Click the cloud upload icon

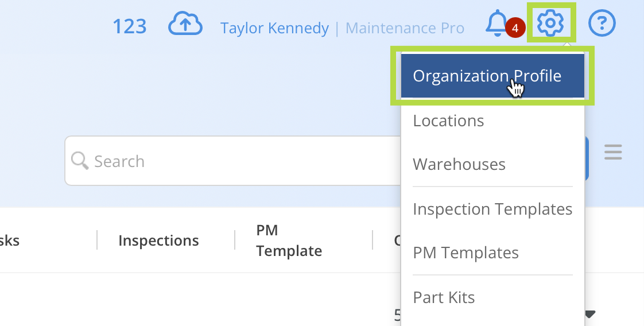click(x=185, y=24)
